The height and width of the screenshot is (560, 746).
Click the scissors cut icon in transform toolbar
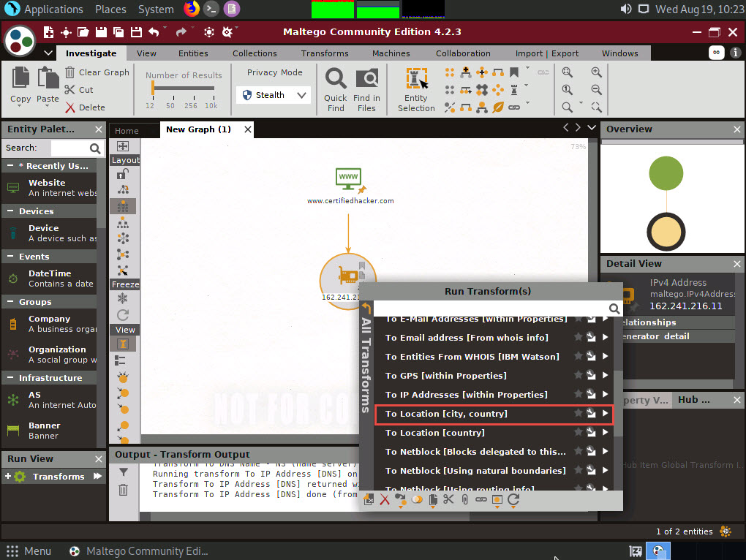coord(448,499)
